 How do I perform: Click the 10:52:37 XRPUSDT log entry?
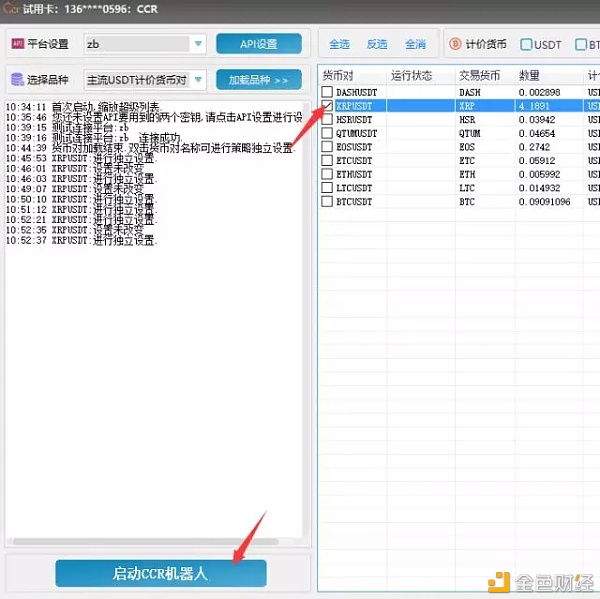tap(82, 240)
